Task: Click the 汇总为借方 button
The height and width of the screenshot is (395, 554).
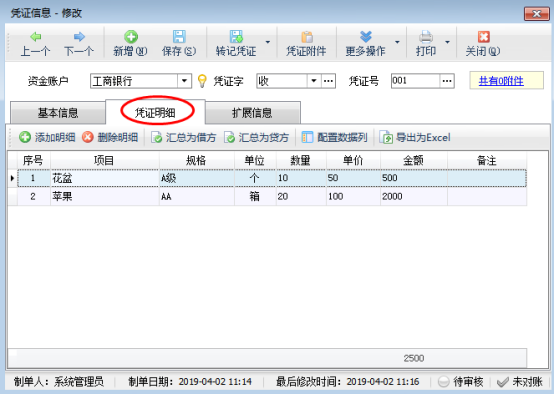Action: pyautogui.click(x=183, y=137)
